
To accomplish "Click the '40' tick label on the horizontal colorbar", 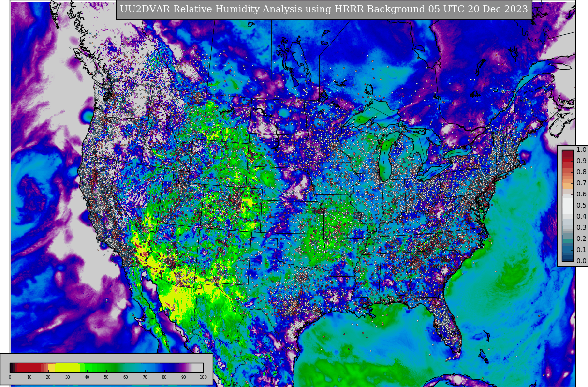I will click(x=87, y=377).
